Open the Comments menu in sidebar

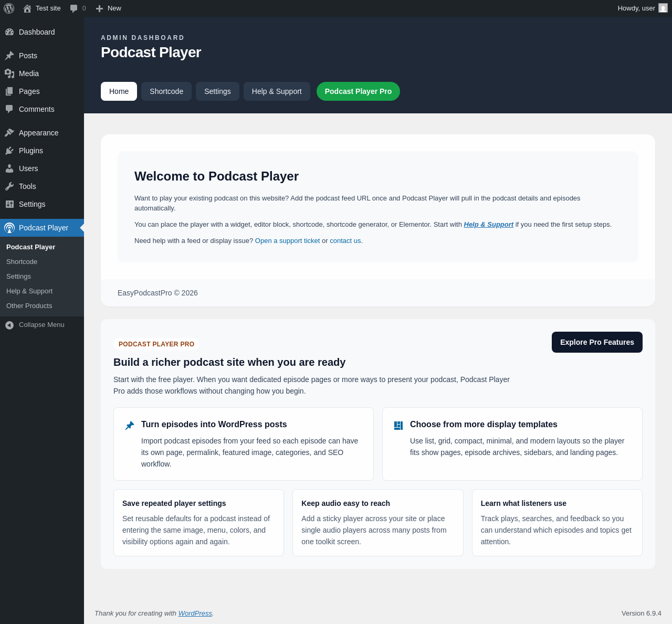pos(42,109)
